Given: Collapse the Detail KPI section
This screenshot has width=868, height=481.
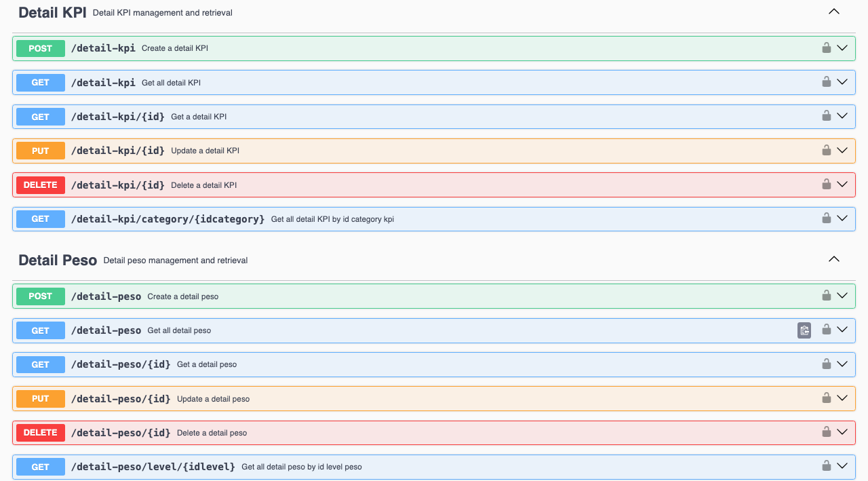Looking at the screenshot, I should pyautogui.click(x=834, y=12).
